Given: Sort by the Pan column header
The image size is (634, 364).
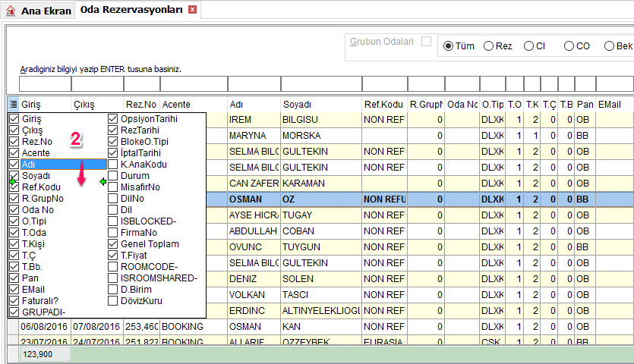Looking at the screenshot, I should pos(585,105).
